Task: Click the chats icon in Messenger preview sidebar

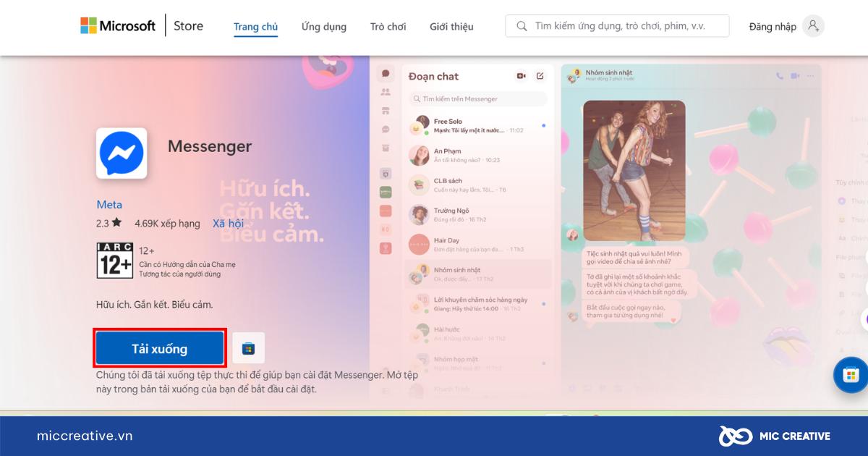Action: (x=386, y=74)
